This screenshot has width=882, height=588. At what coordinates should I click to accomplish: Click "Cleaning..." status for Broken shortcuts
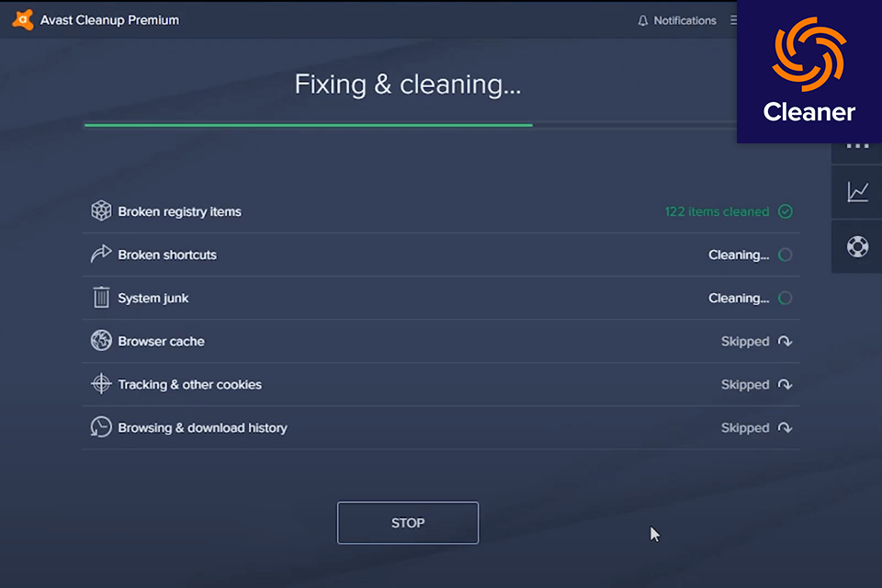[x=739, y=254]
